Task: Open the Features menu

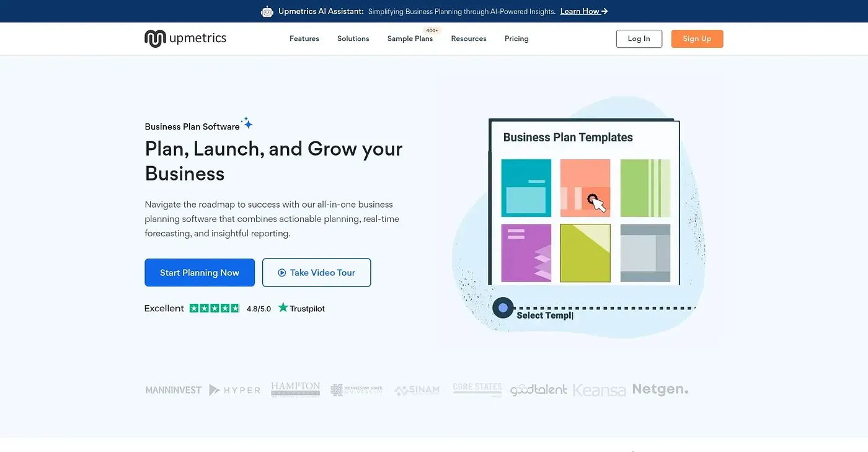Action: point(304,38)
